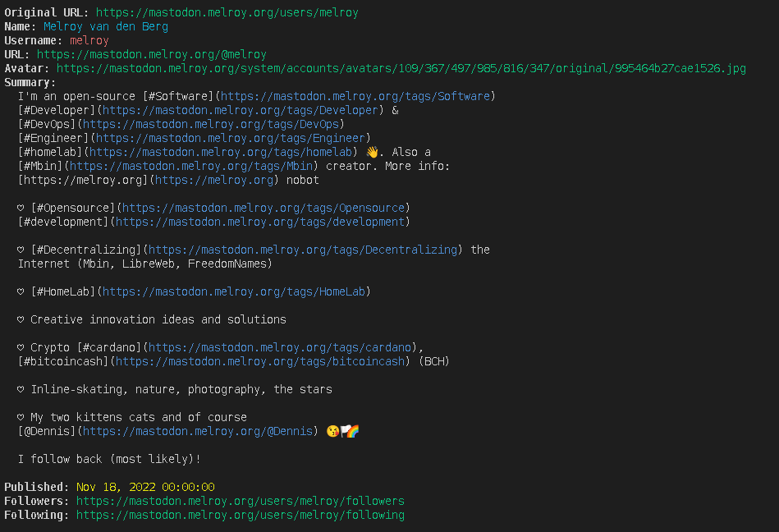779x532 pixels.
Task: Click the name Melroy van den Berg
Action: pyautogui.click(x=106, y=26)
